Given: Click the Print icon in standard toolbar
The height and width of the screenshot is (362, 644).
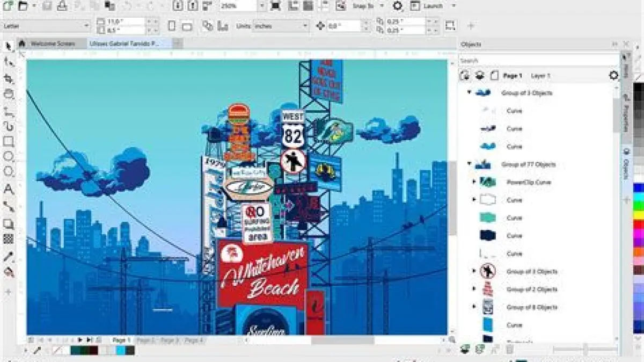Looking at the screenshot, I should point(62,6).
